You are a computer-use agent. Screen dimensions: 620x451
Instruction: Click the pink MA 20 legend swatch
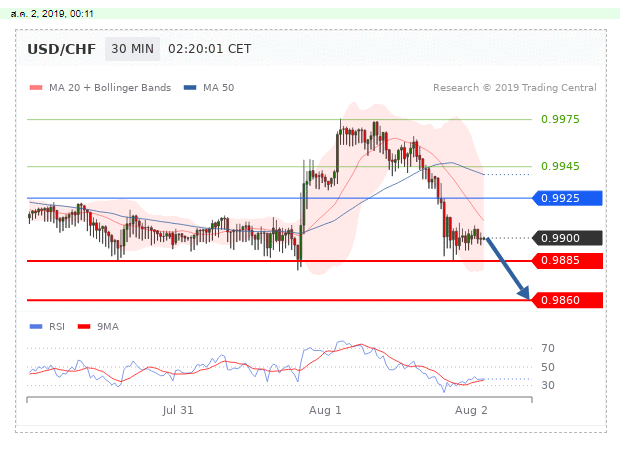pos(36,88)
